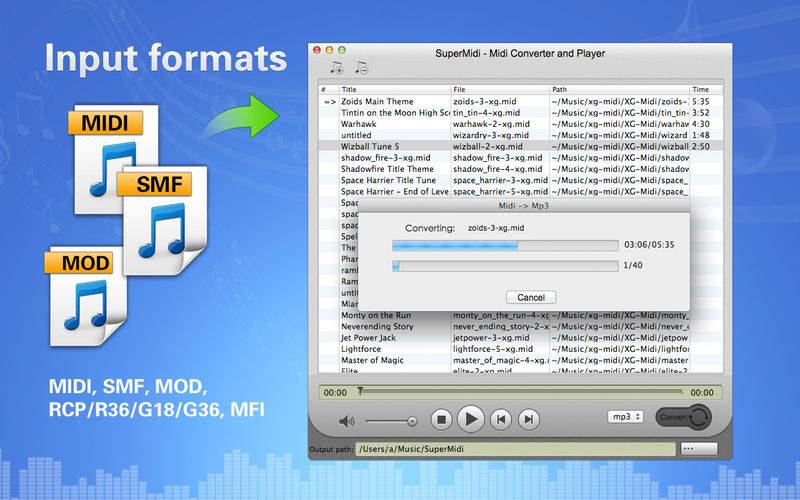This screenshot has width=800, height=500.
Task: Stop playback with the stop button
Action: pyautogui.click(x=441, y=419)
